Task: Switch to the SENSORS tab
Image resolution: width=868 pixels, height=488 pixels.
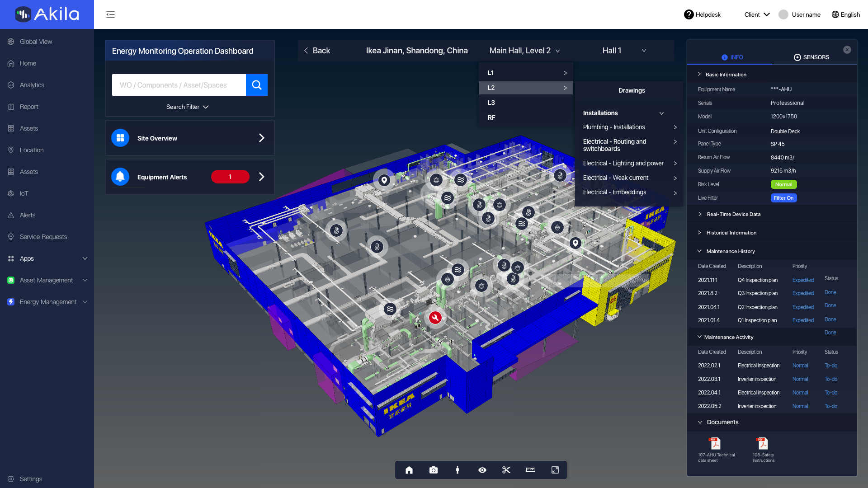Action: [811, 57]
